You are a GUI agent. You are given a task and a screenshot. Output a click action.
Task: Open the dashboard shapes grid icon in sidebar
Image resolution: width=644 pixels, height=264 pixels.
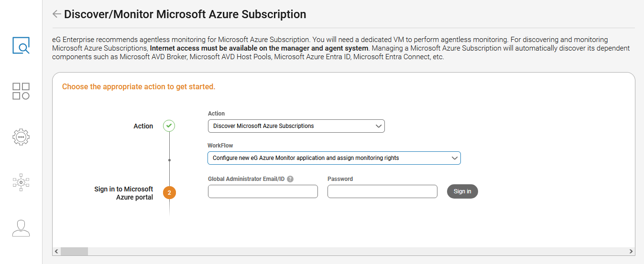coord(21,91)
